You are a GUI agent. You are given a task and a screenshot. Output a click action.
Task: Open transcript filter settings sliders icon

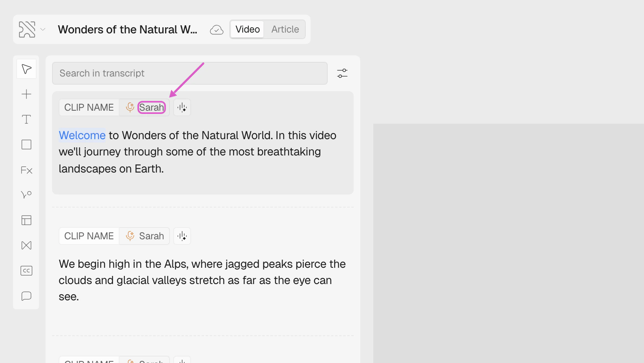[x=342, y=73]
